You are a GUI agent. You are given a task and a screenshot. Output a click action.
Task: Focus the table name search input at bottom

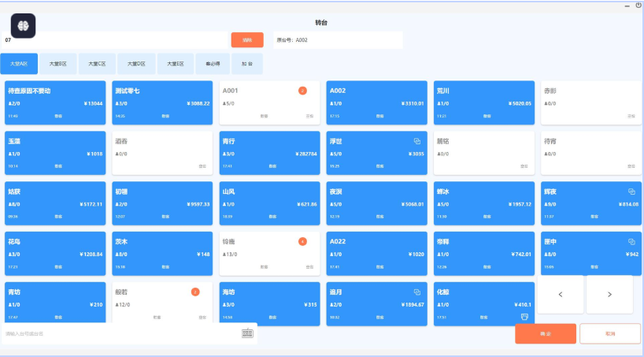click(118, 333)
